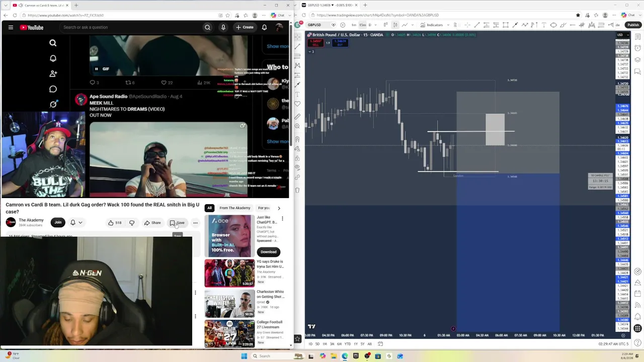
Task: Select the 1m timeframe
Action: tap(354, 25)
